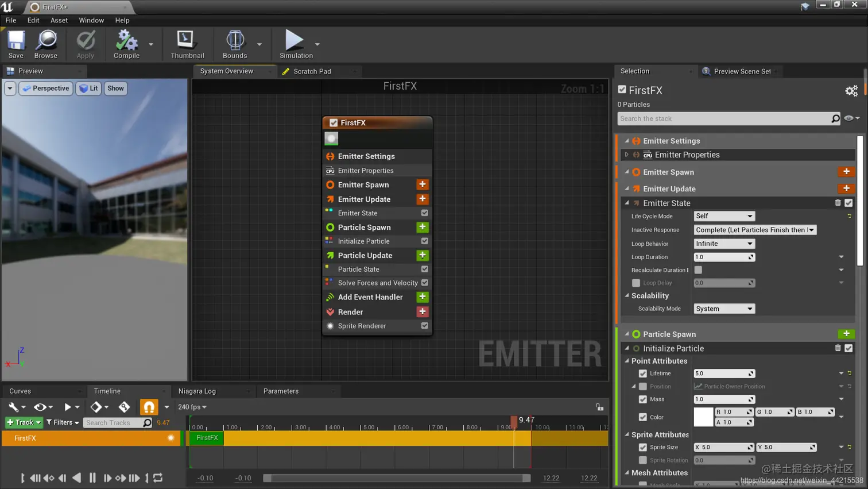The image size is (868, 489).
Task: Enable Recalculate Duration Each Loop checkbox
Action: coord(698,270)
